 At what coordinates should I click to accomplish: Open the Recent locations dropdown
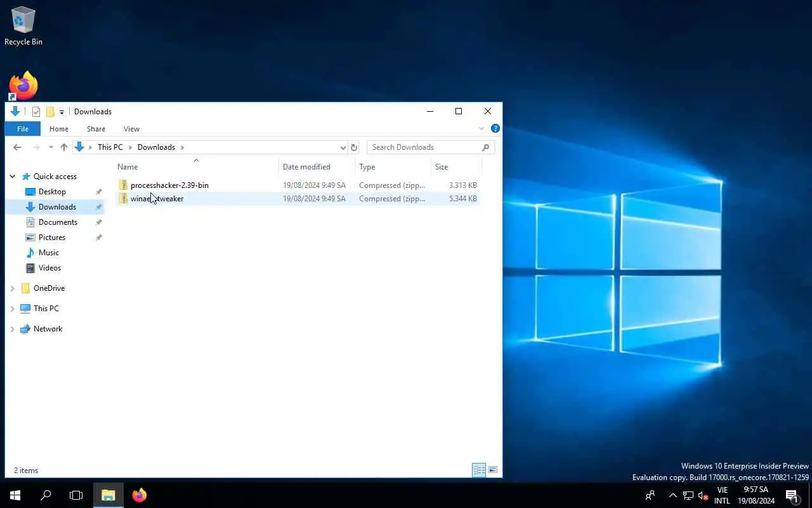click(51, 147)
